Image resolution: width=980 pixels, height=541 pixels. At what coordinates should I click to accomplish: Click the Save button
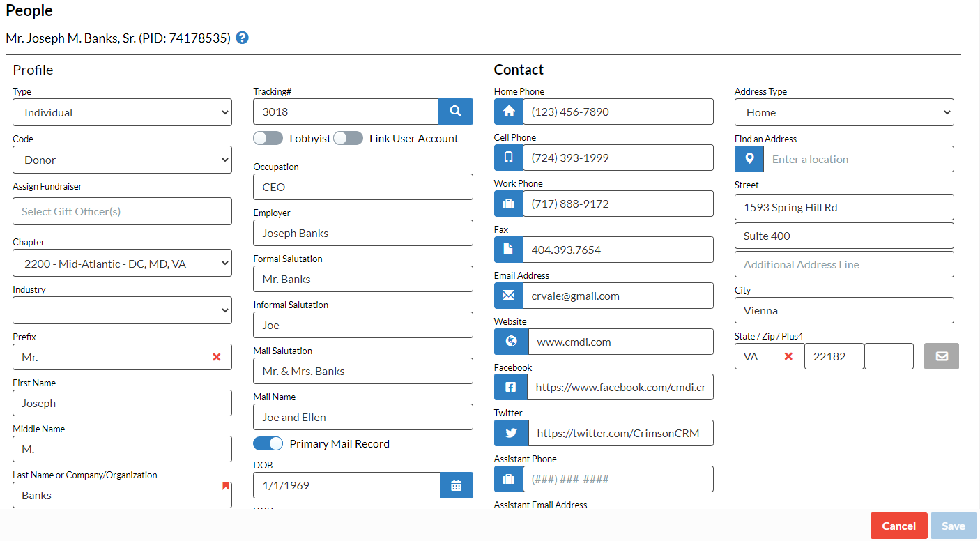(953, 526)
